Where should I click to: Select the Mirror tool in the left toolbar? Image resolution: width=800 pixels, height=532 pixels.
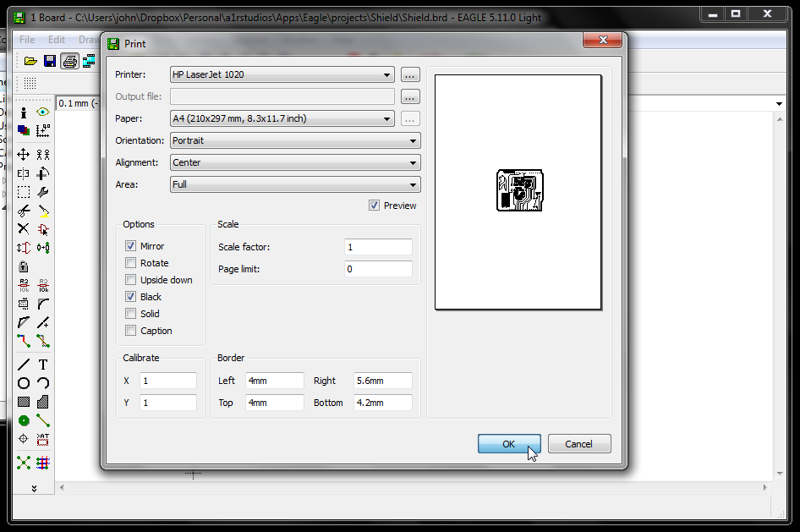click(x=24, y=173)
